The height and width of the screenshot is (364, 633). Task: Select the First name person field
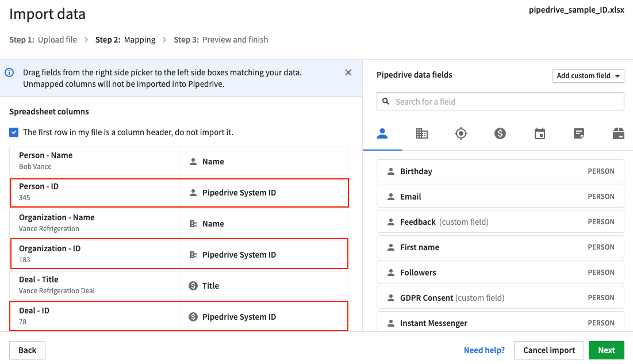[500, 247]
